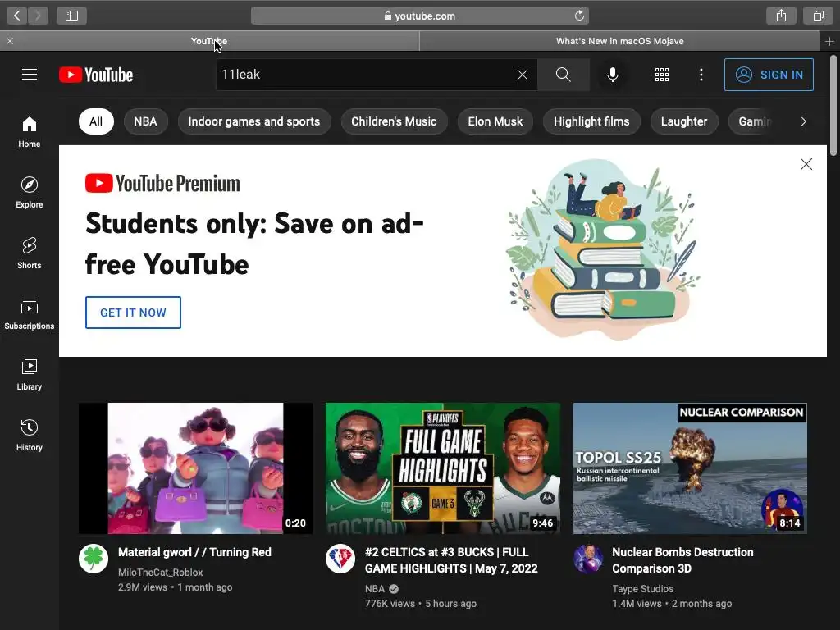Viewport: 840px width, 630px height.
Task: Open the #2 CELTICS at #3 BUCKS title
Action: coord(451,560)
